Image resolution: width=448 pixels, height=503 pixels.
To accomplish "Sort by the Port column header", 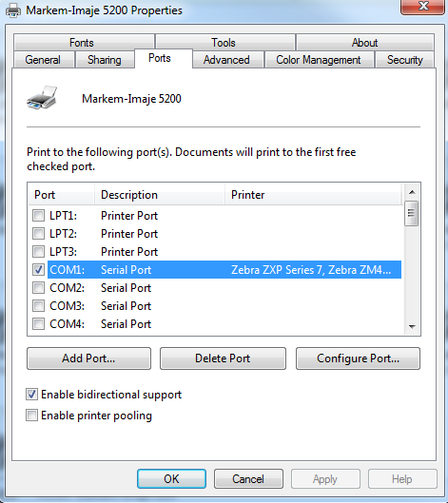I will (x=62, y=195).
